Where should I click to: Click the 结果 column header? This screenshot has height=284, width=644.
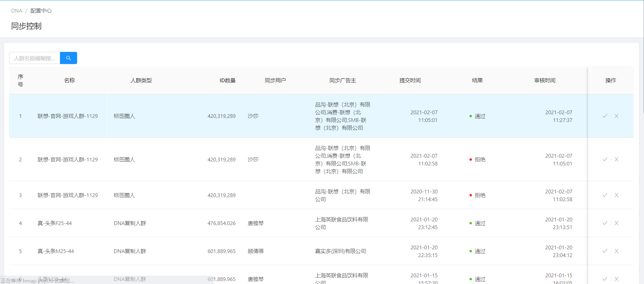(477, 80)
